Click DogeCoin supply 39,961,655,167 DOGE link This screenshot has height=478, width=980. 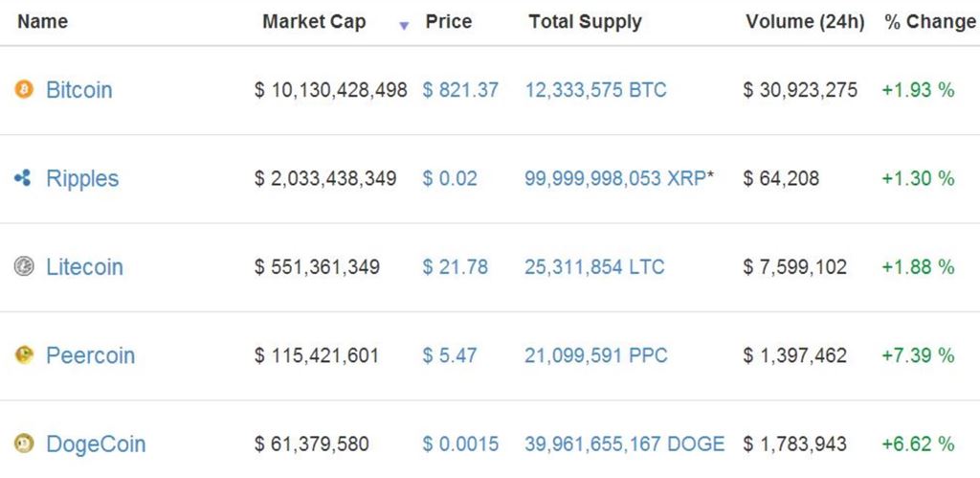625,444
